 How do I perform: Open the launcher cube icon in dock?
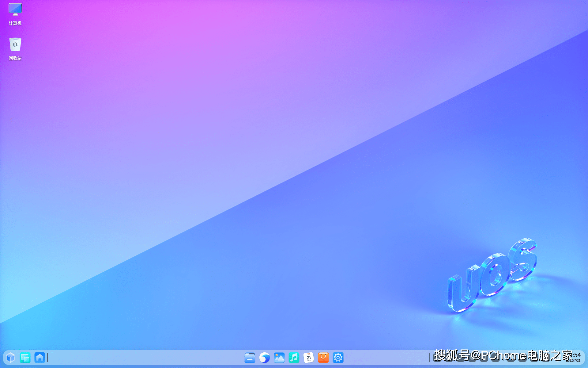pos(10,358)
